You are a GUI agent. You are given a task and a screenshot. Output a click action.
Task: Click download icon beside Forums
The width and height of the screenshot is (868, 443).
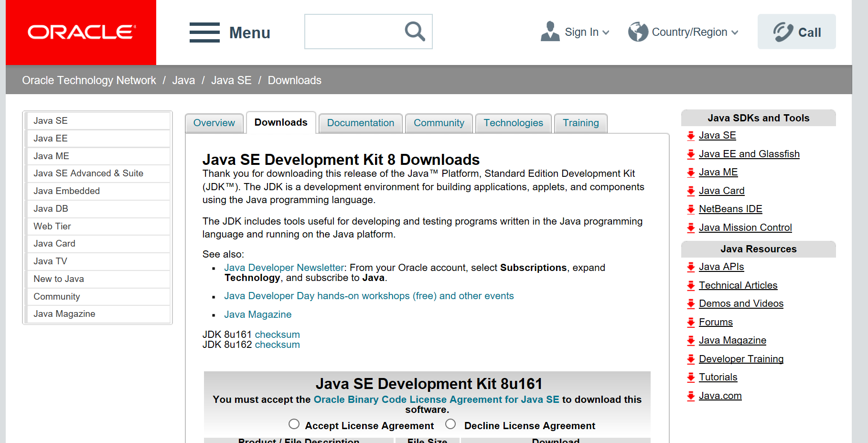point(691,323)
